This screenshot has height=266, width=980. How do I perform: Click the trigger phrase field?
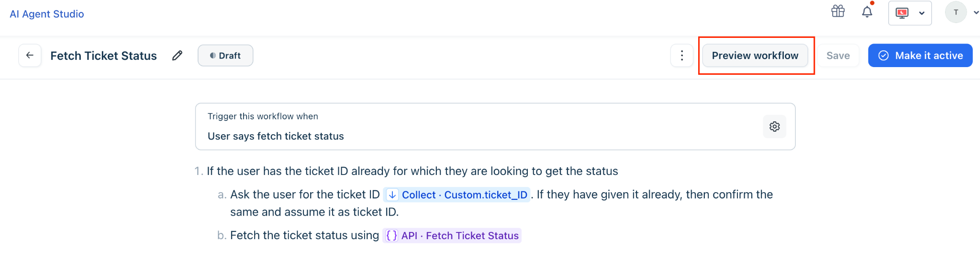495,127
